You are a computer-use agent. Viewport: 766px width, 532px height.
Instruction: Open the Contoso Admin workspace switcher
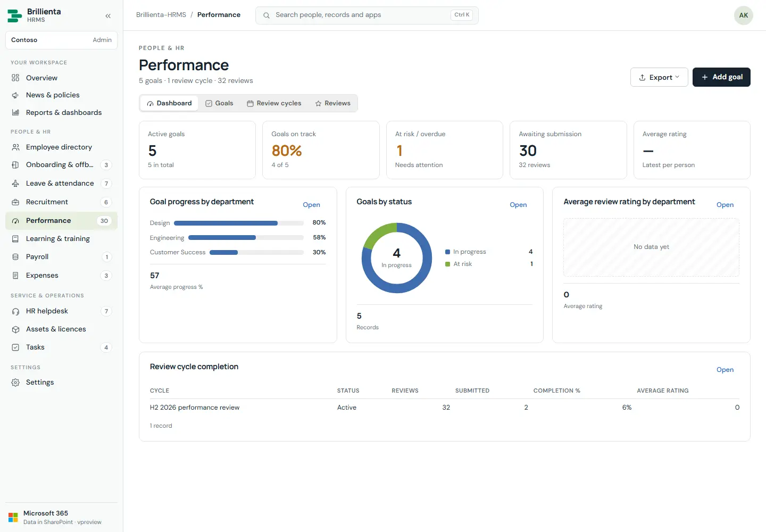[x=61, y=40]
